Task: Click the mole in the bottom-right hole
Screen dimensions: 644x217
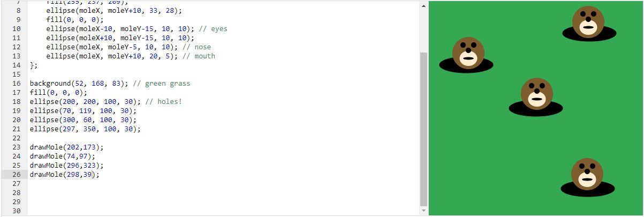Action: 587,174
